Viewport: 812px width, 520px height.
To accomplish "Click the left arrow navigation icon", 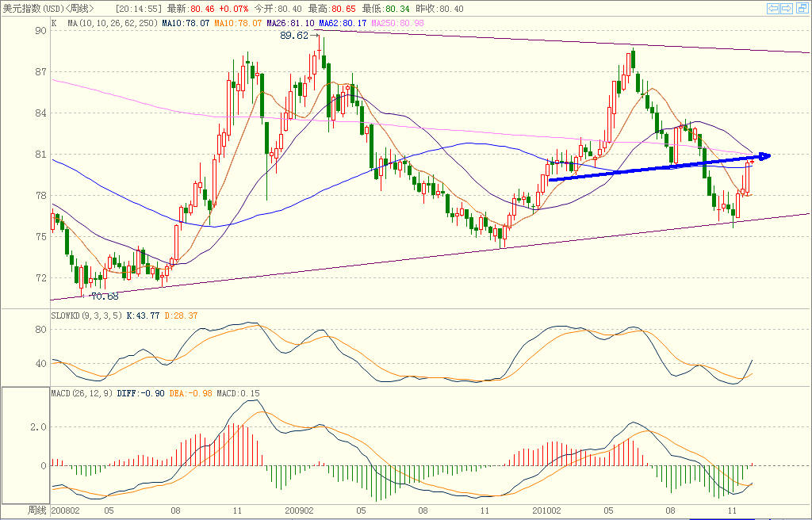I will (x=773, y=8).
